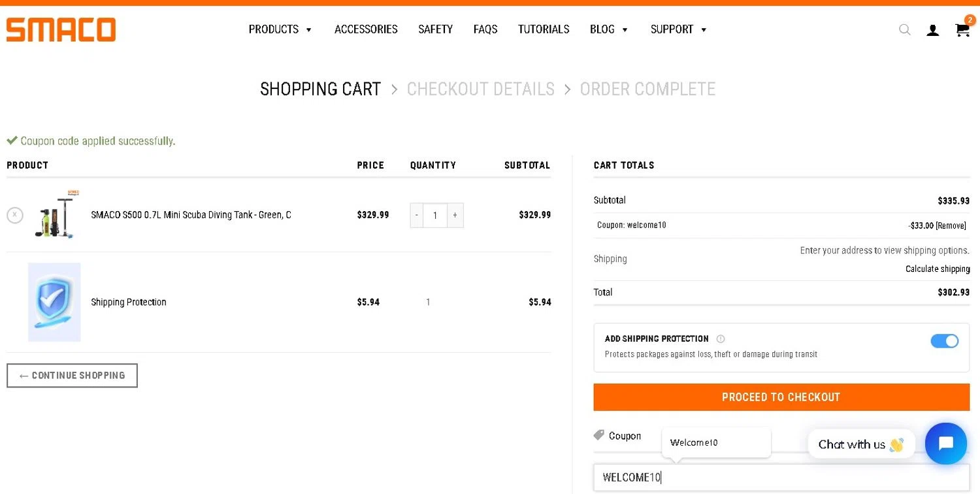
Task: Open the shopping cart icon in header
Action: point(962,29)
